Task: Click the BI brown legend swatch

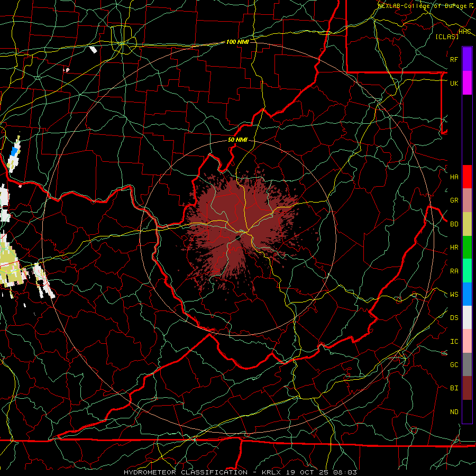Action: click(467, 388)
